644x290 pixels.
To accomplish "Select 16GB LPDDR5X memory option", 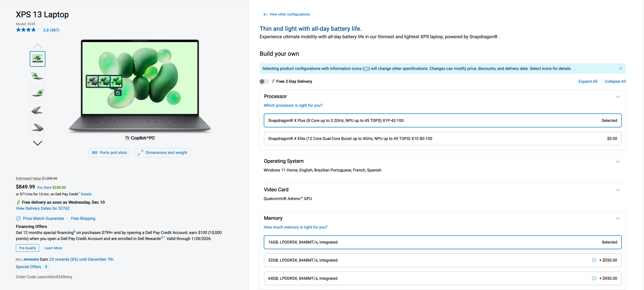I will 442,242.
